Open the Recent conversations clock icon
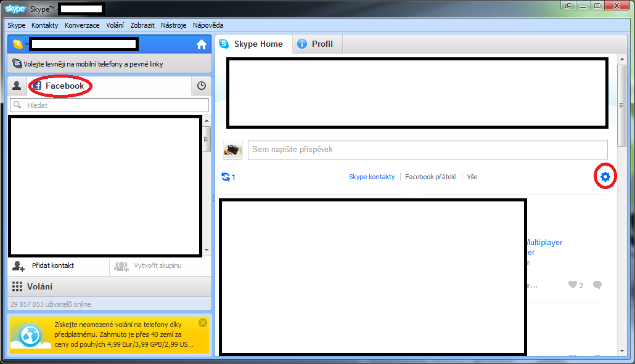Viewport: 635px width, 364px height. 201,86
